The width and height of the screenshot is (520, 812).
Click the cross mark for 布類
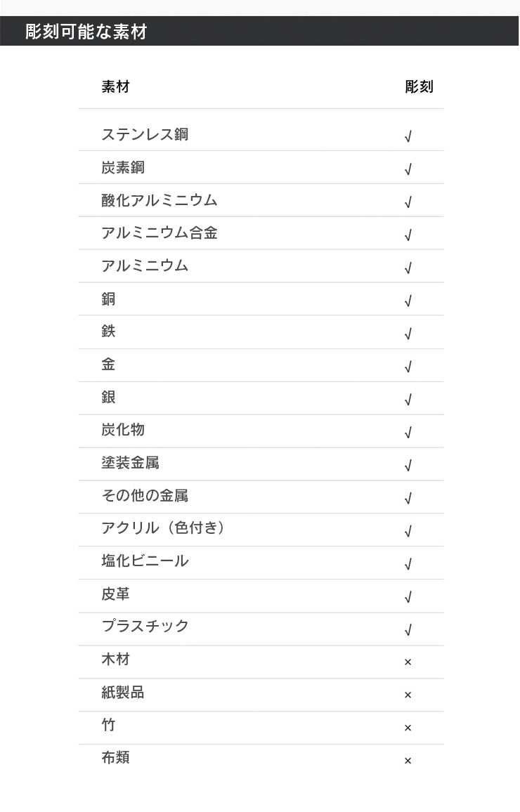tap(408, 760)
